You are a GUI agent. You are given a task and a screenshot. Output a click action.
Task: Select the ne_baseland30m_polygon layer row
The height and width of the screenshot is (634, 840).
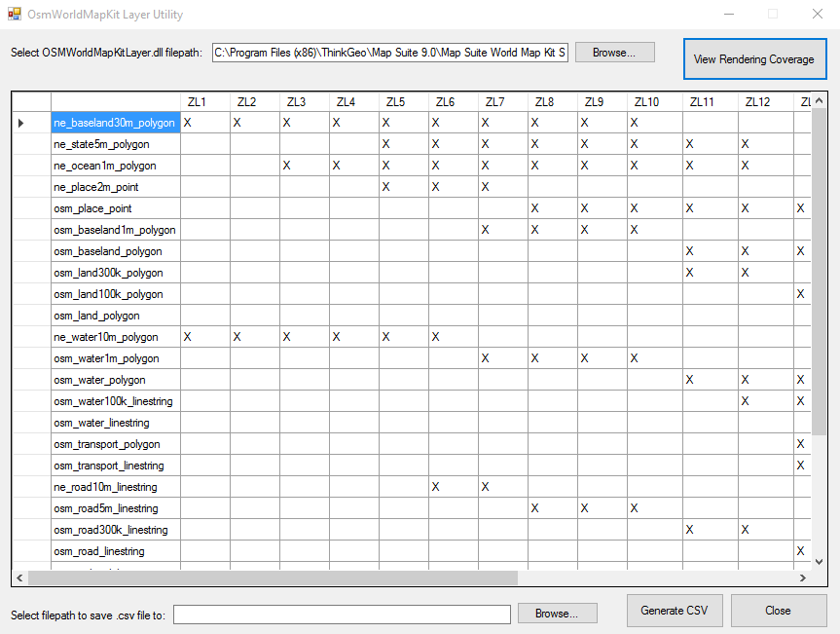[114, 122]
